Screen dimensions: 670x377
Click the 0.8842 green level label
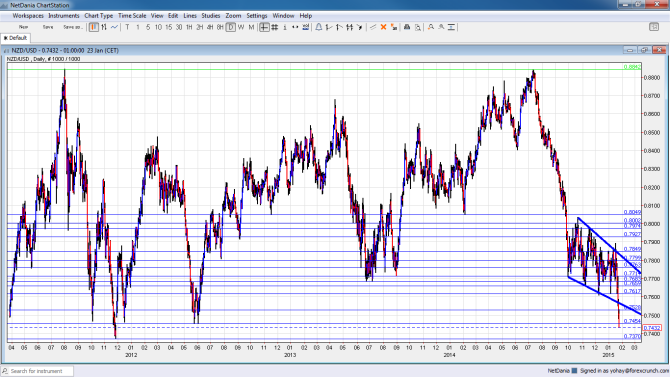tap(632, 67)
